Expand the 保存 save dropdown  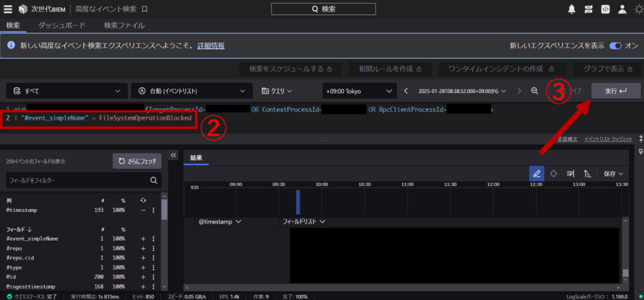pyautogui.click(x=613, y=174)
